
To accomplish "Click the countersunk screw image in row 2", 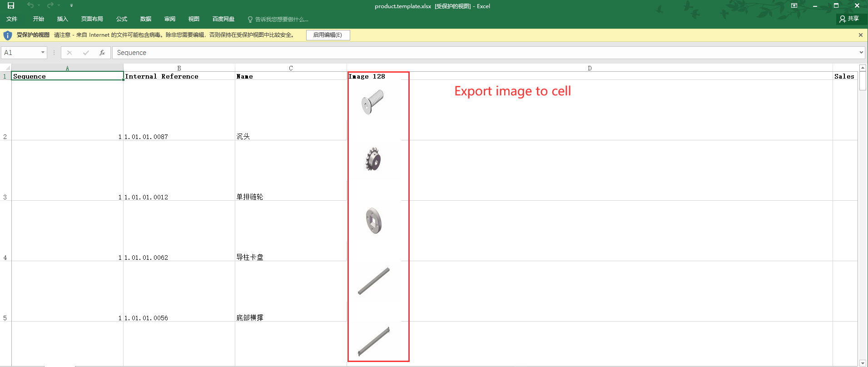I will 372,102.
